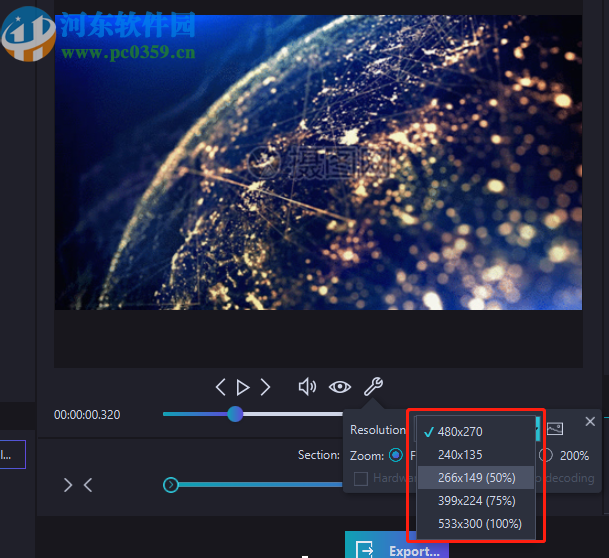
Task: Click the snapshot image icon
Action: point(555,429)
